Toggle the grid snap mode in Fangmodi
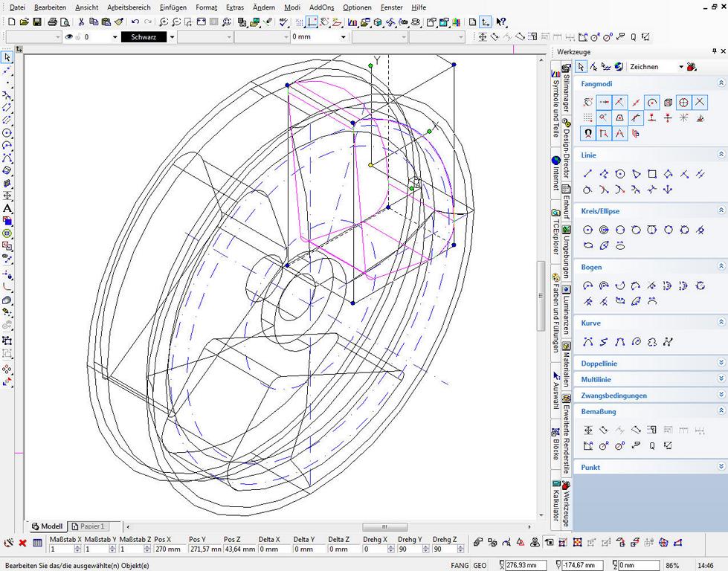The width and height of the screenshot is (728, 571). [587, 118]
